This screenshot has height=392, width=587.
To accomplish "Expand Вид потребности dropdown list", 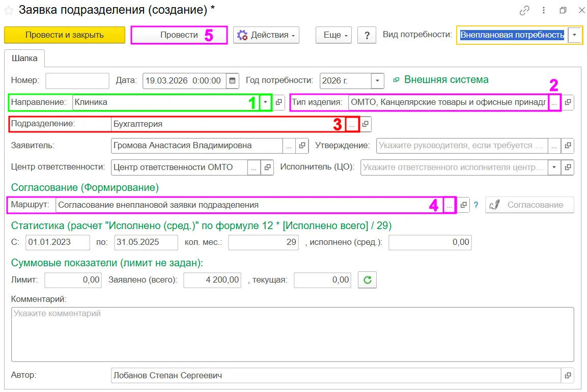I will pyautogui.click(x=575, y=35).
